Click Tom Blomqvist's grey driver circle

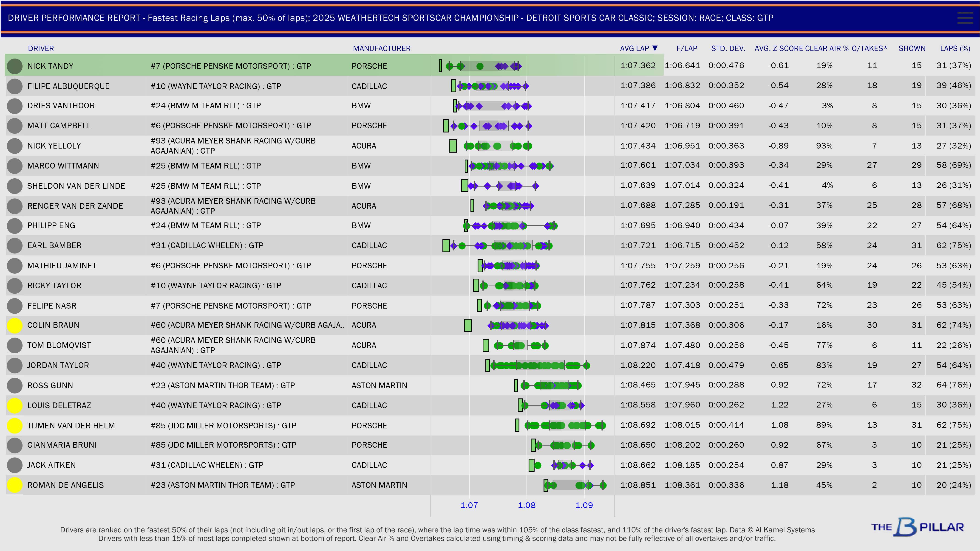point(15,345)
